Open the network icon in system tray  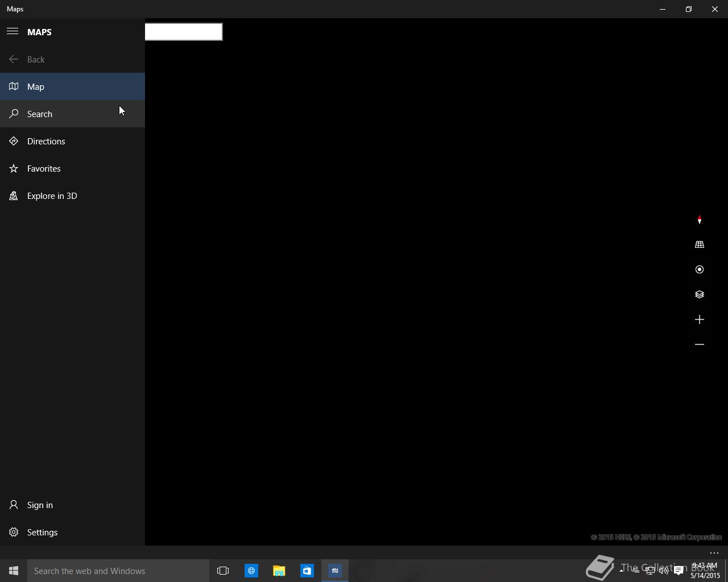(x=650, y=571)
